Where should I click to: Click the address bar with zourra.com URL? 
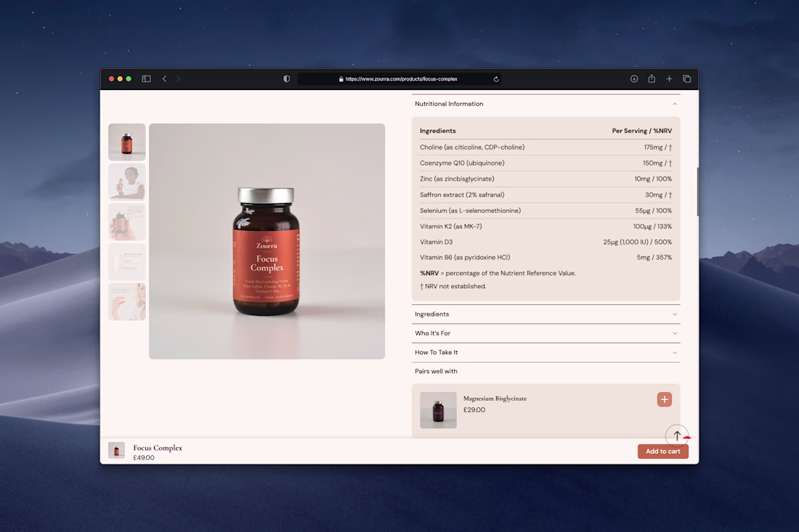coord(399,79)
